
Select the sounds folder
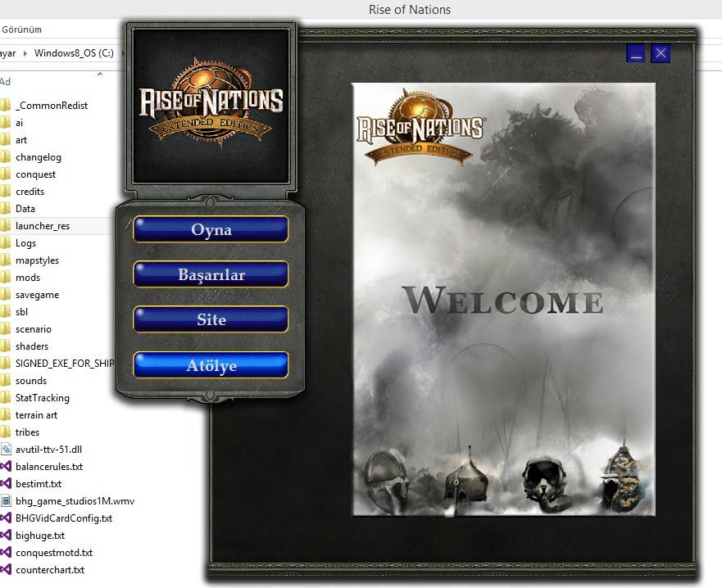(x=31, y=381)
